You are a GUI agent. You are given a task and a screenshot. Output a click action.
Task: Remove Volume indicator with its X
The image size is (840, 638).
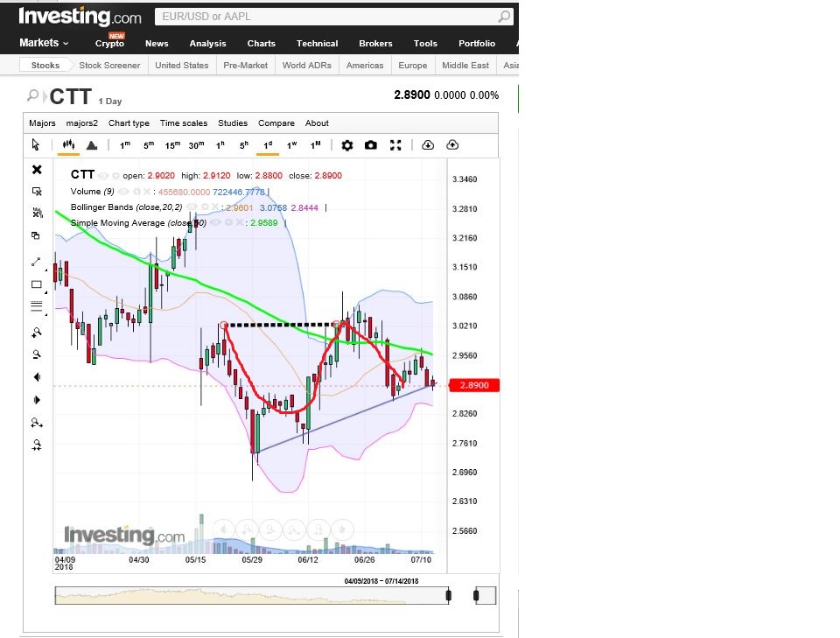pyautogui.click(x=147, y=192)
